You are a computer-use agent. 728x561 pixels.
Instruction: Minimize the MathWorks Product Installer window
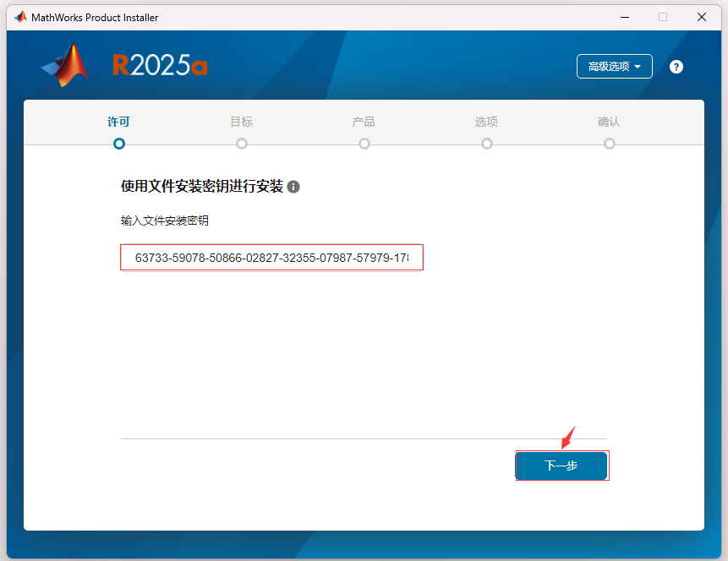point(624,17)
